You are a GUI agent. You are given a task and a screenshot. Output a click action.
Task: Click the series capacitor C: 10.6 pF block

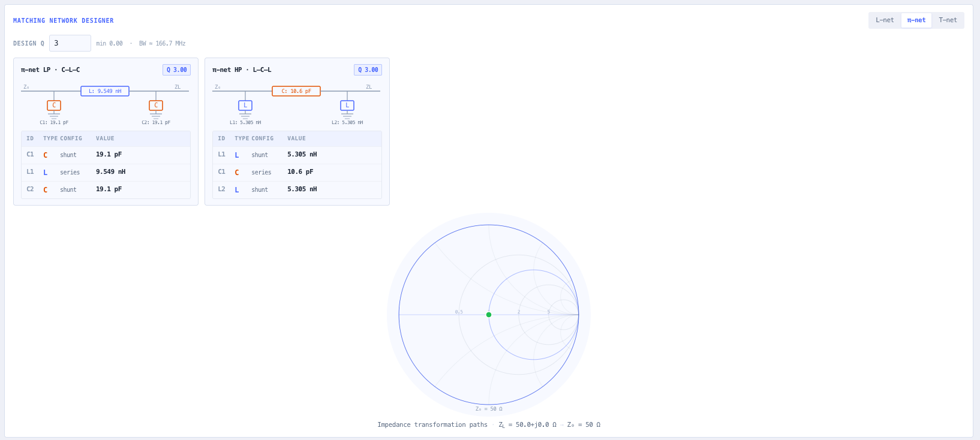[x=296, y=91]
